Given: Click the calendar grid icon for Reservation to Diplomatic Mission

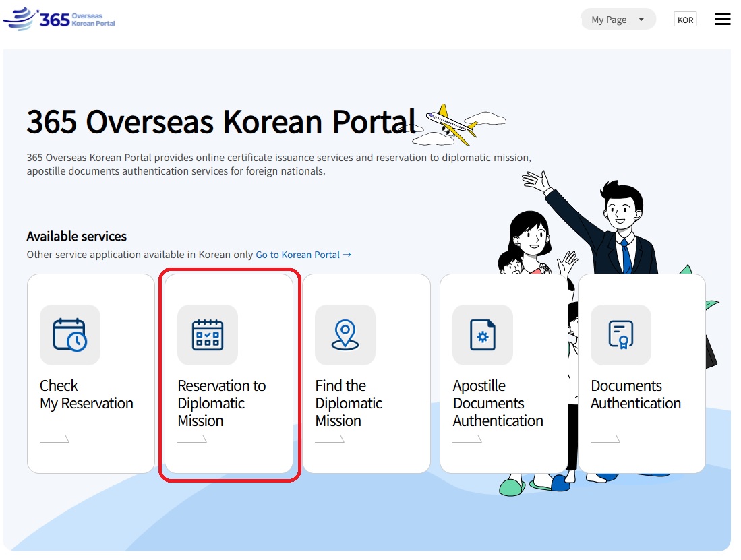Looking at the screenshot, I should click(x=208, y=335).
